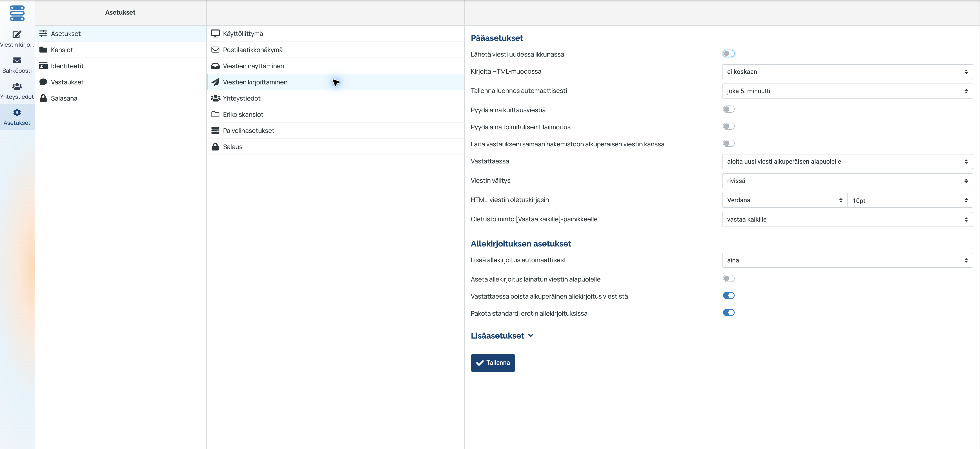Screen dimensions: 980x449
Task: Click the HTML-viestin oletuskirjasin label
Action: [x=509, y=200]
